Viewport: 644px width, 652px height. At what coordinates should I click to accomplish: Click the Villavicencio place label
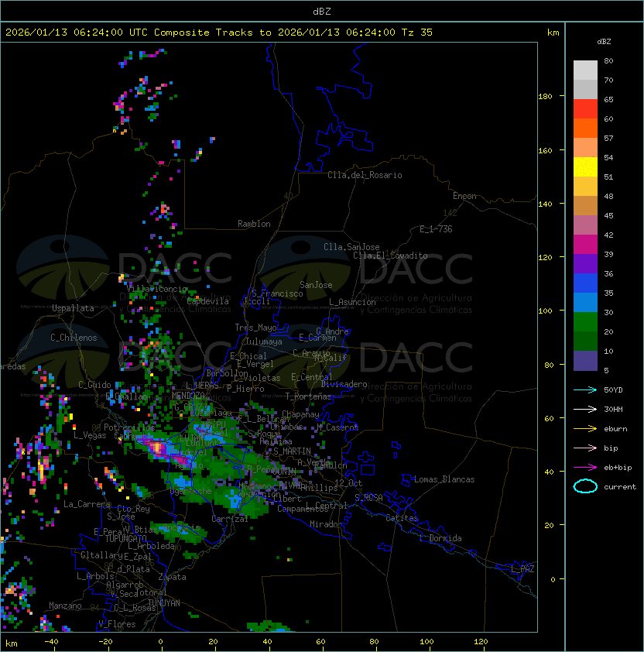pyautogui.click(x=156, y=289)
